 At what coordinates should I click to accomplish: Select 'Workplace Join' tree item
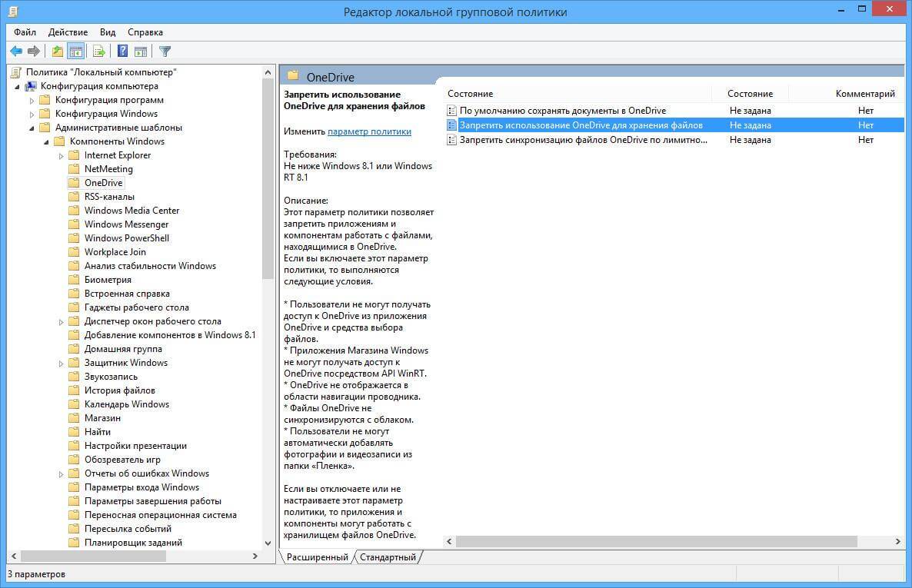coord(115,252)
